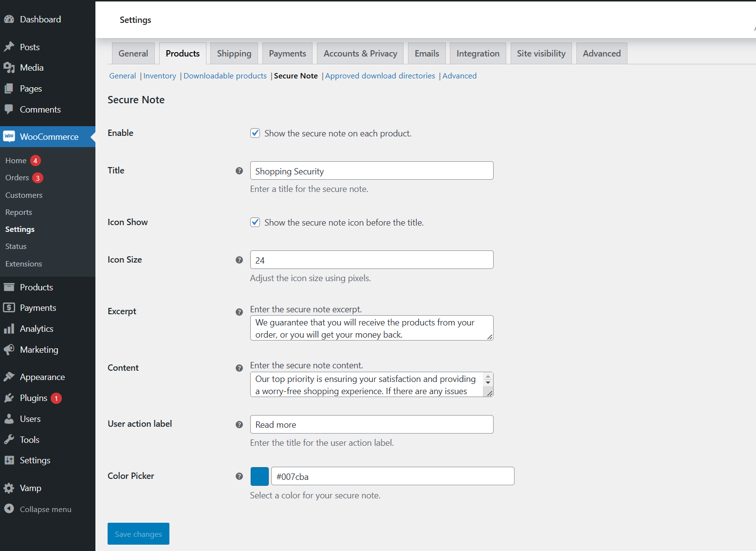Click the red Orders count badge

[38, 178]
